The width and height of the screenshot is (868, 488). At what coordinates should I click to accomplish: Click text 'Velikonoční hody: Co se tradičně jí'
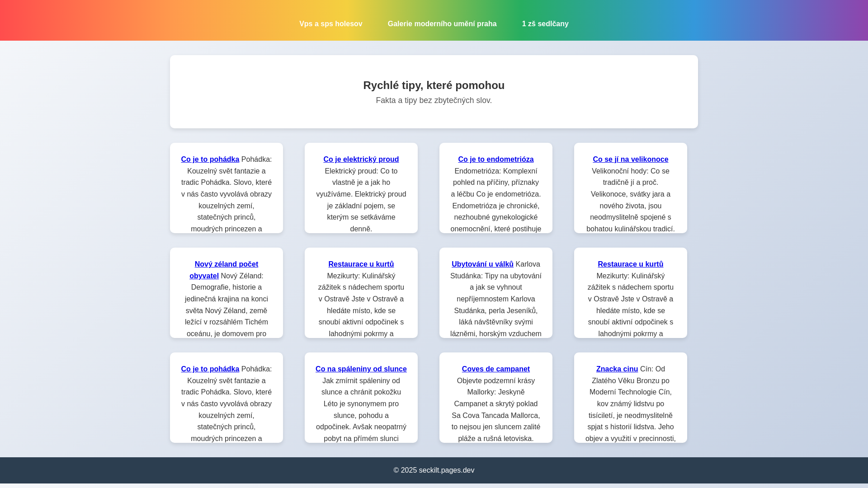(631, 177)
